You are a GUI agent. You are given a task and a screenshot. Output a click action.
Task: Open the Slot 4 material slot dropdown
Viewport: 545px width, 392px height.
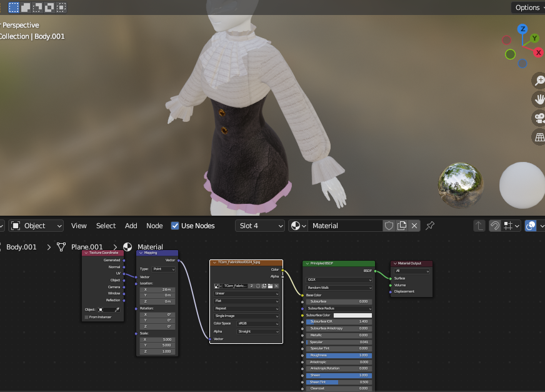260,226
